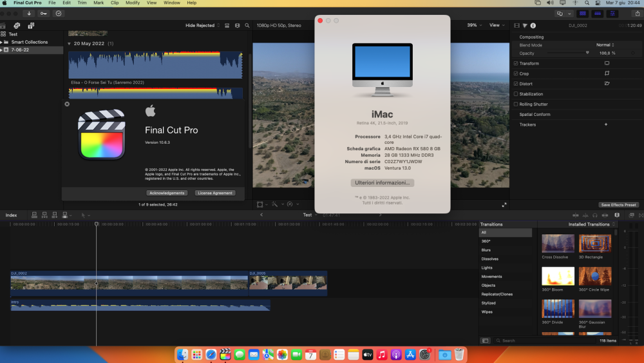Toggle viewer full screen arrows icon
The height and width of the screenshot is (363, 644).
point(504,205)
